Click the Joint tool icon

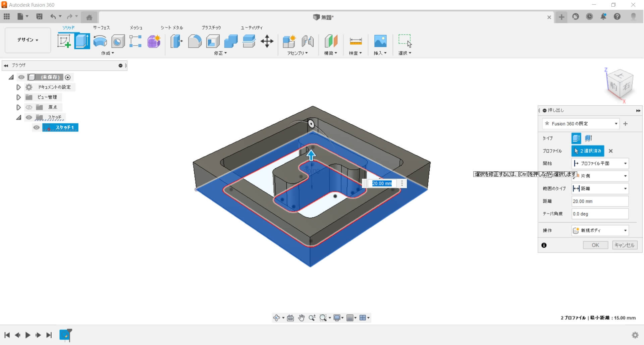click(x=308, y=41)
